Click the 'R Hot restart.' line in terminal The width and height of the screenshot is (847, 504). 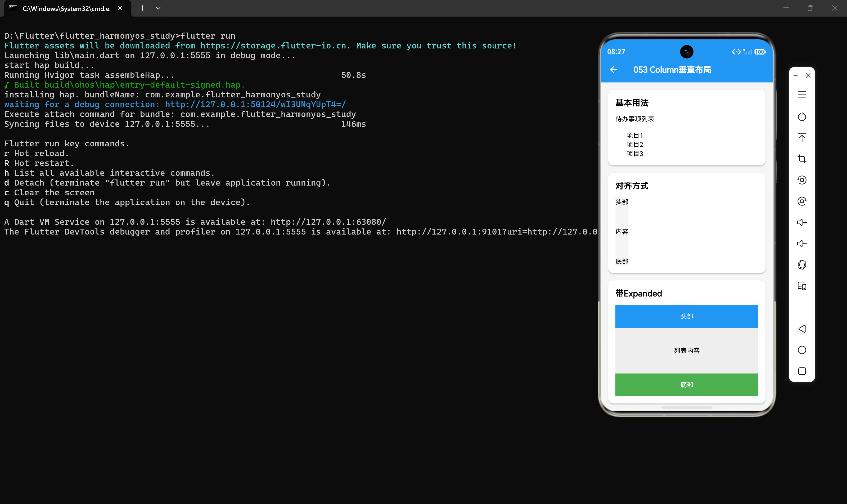39,163
